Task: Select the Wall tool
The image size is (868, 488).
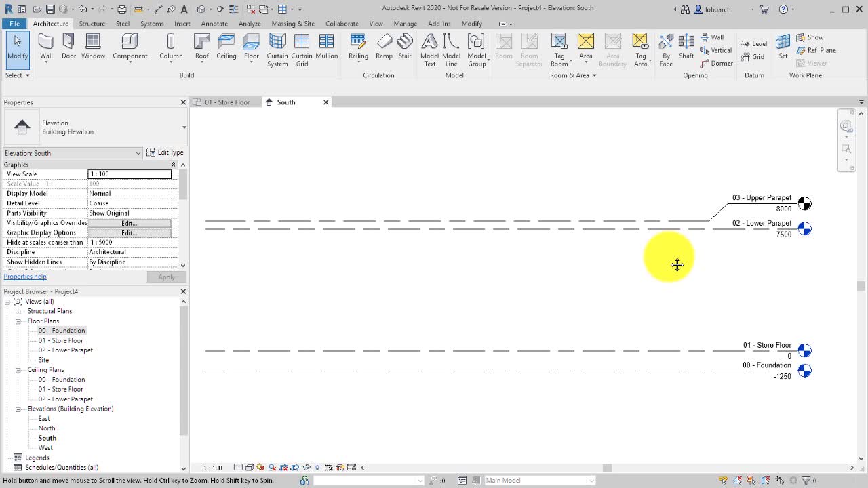Action: [x=45, y=46]
